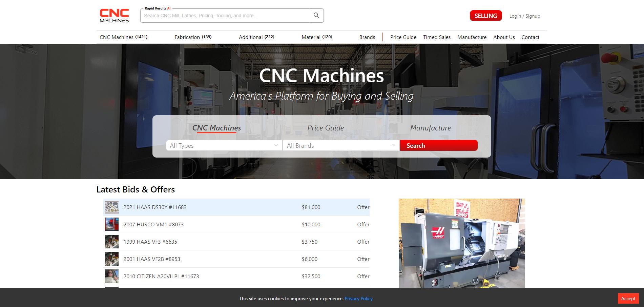The image size is (644, 307).
Task: Click 2010 CITIZEN A20VII PL #11673 text
Action: (x=161, y=276)
